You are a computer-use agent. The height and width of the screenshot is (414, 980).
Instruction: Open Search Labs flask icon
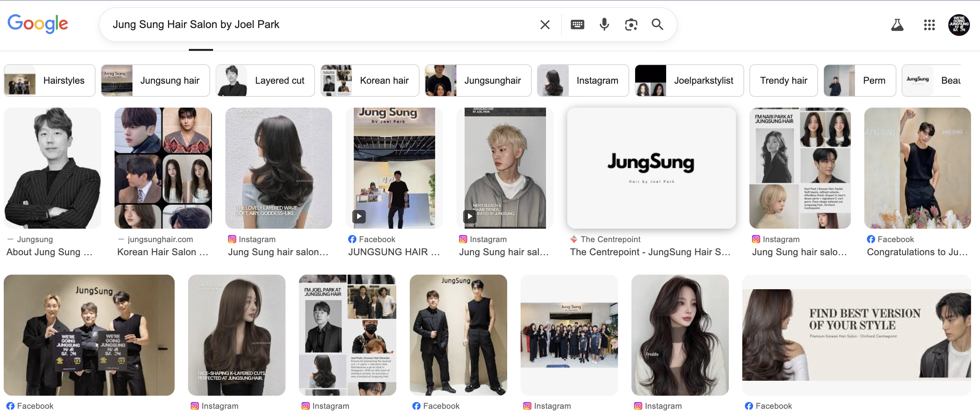click(897, 25)
